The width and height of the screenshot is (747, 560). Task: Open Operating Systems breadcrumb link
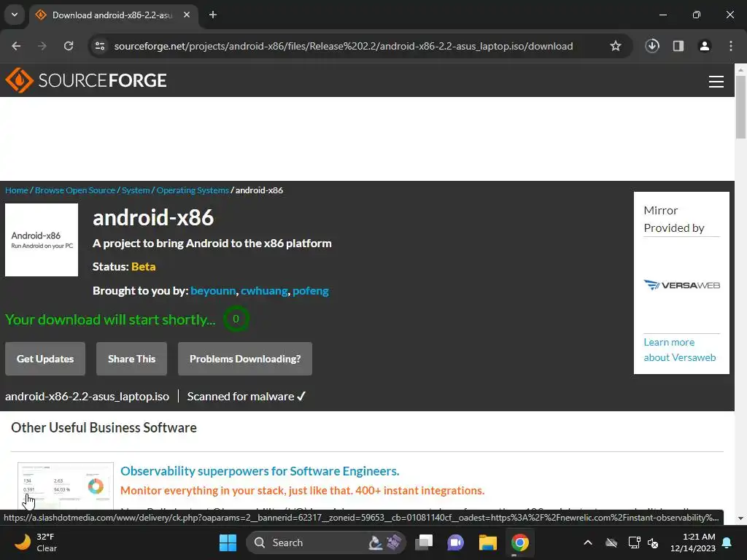coord(193,190)
